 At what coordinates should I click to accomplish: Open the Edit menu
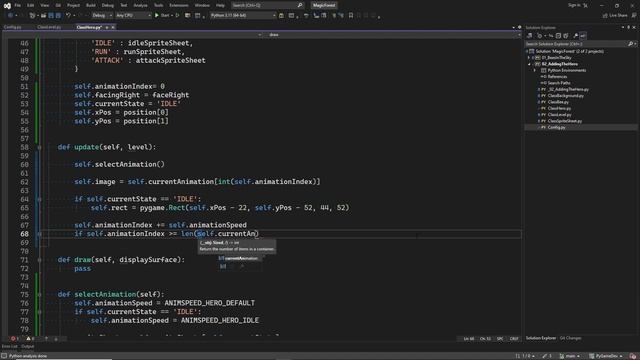coord(31,5)
